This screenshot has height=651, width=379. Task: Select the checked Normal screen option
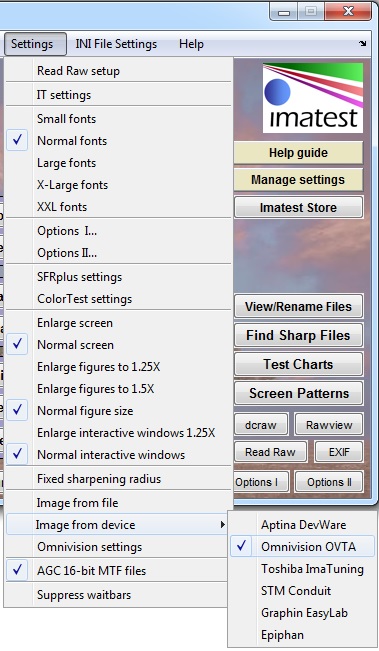[x=118, y=345]
